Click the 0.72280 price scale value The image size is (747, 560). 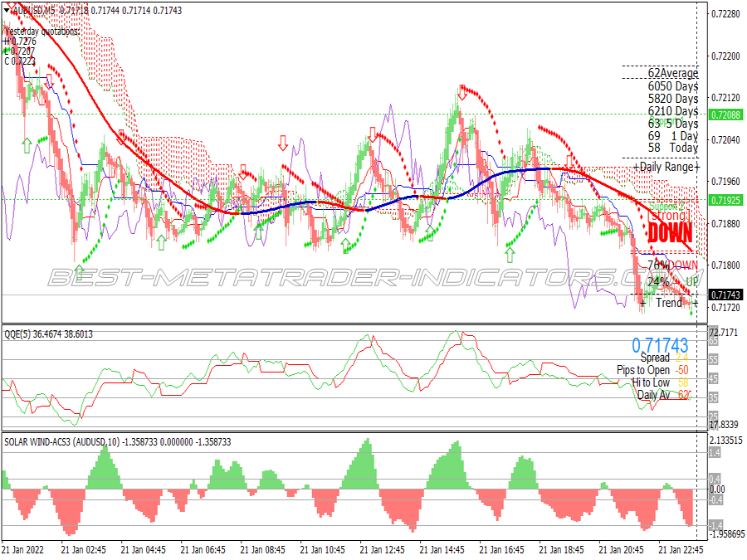[725, 14]
